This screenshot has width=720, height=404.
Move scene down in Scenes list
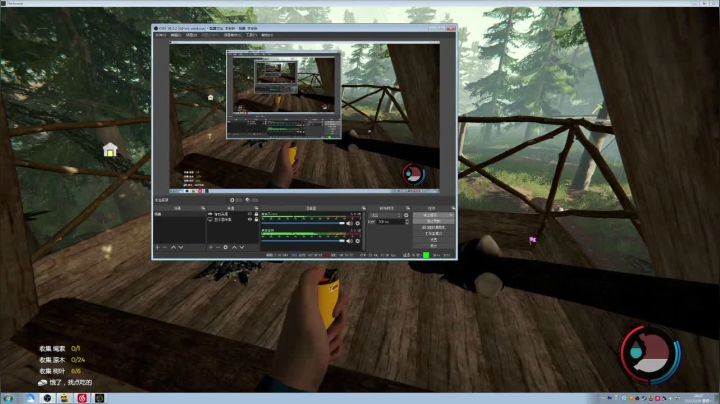(x=181, y=247)
